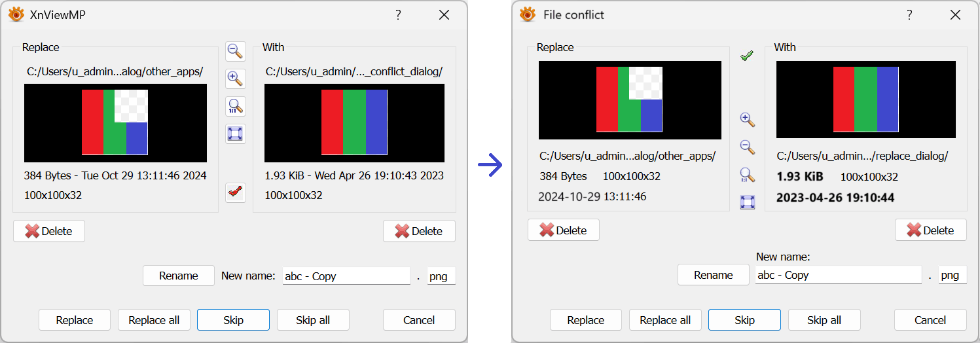Click zoom out icon in File conflict dialog
Screen dimensions: 980x343
[x=747, y=147]
